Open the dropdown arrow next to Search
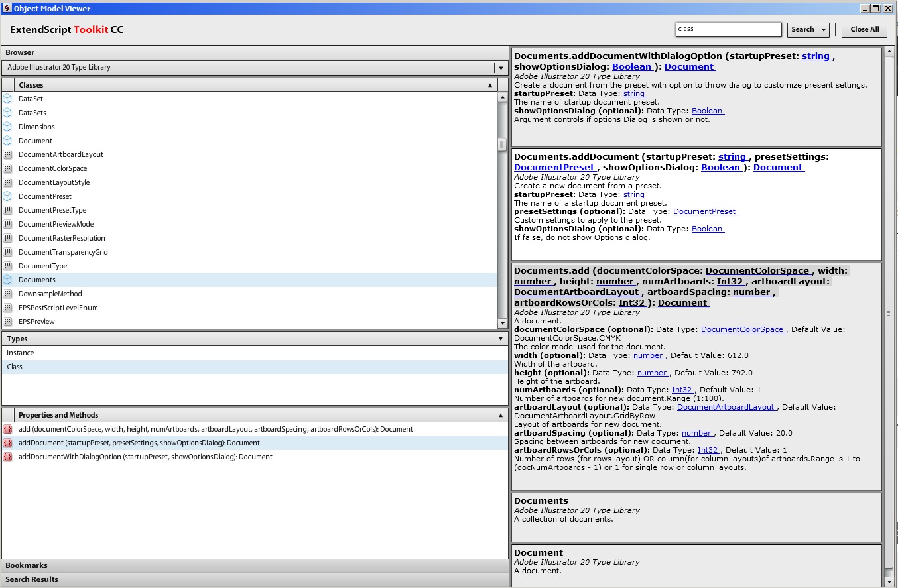Viewport: 898px width, 588px height. (x=824, y=30)
